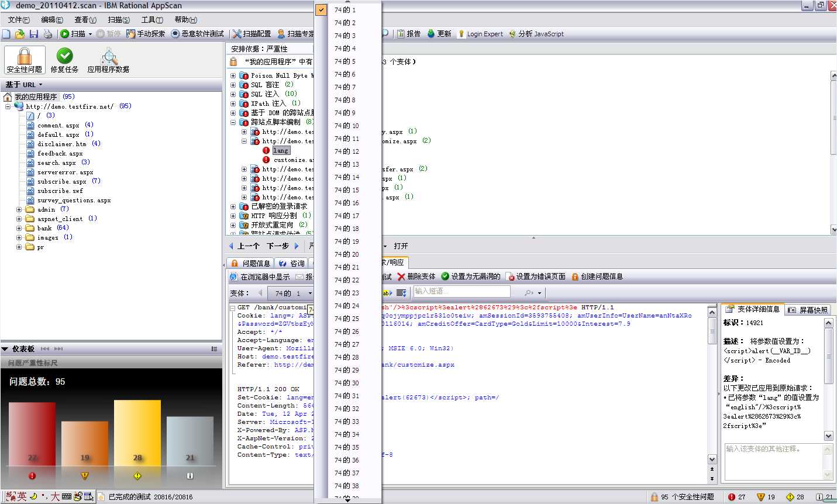Expand the HTTP 响应分割 issue group
Image resolution: width=837 pixels, height=504 pixels.
click(233, 216)
